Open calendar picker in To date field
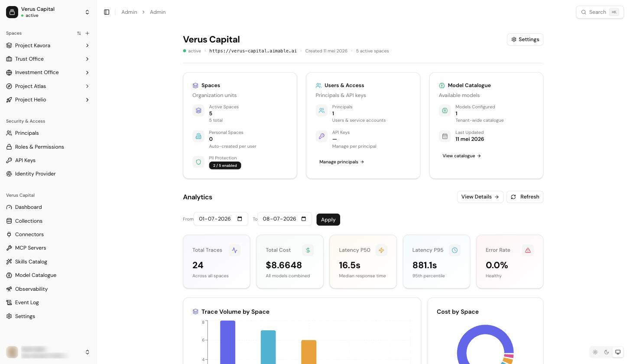 304,219
